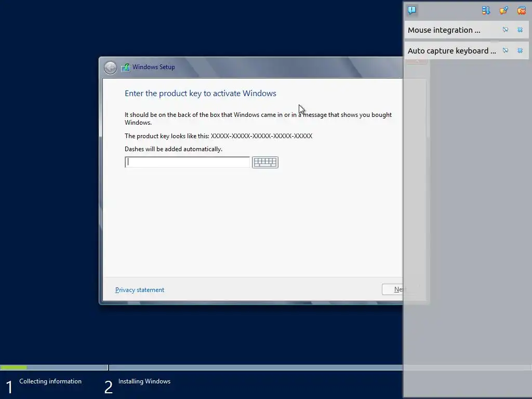Click the sample key XXXXX-XXXXX-XXXXX-XXXXX-XXXXX

pyautogui.click(x=262, y=136)
